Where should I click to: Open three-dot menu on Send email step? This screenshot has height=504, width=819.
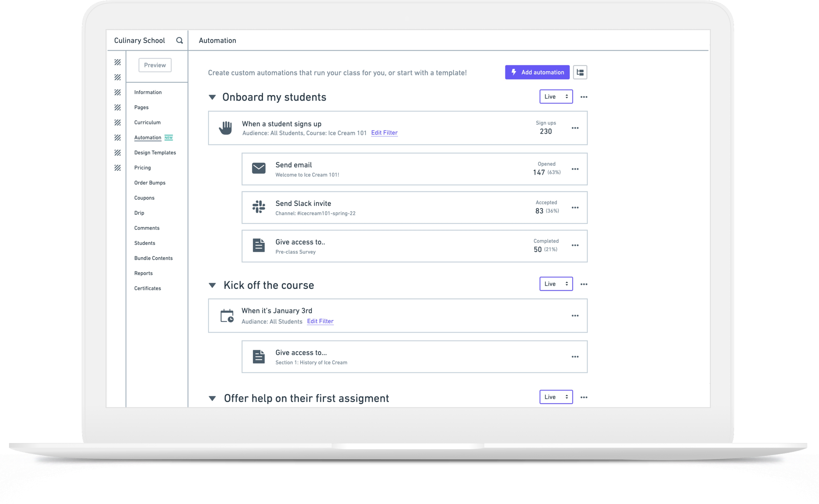click(x=575, y=169)
